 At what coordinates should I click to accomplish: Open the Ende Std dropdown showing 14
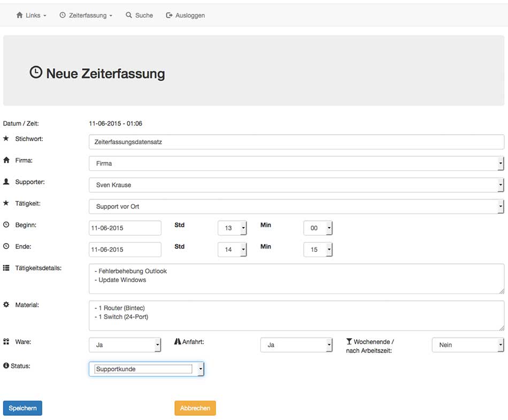click(232, 250)
